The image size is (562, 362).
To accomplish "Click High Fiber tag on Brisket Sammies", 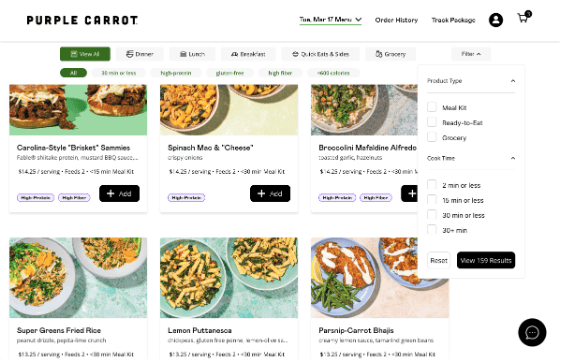I will pyautogui.click(x=74, y=197).
